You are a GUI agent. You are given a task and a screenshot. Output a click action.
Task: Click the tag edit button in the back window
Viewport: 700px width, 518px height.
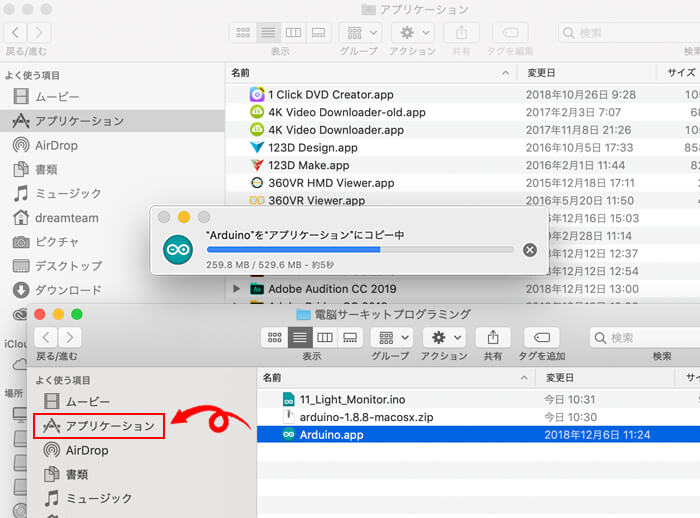510,32
